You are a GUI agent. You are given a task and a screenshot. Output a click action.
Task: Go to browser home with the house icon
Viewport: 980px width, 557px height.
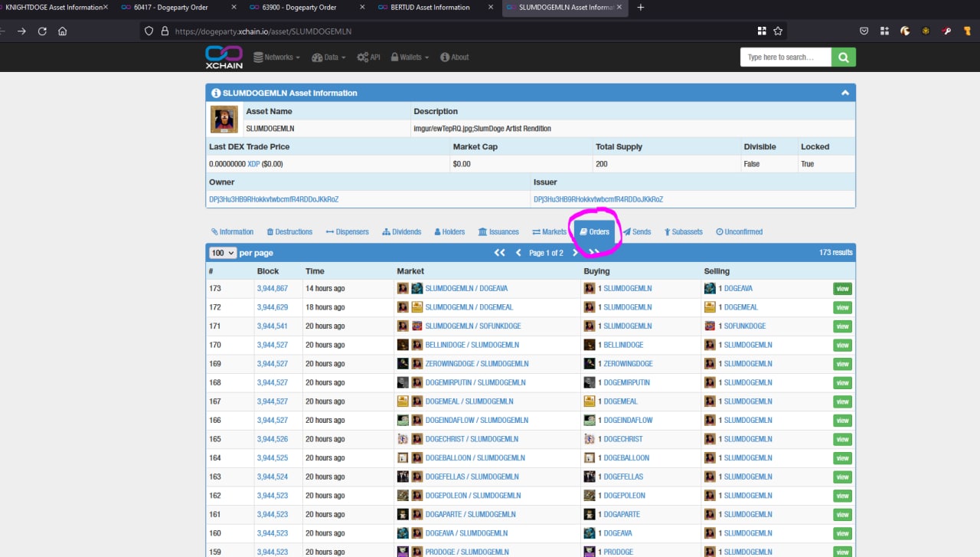click(x=63, y=31)
